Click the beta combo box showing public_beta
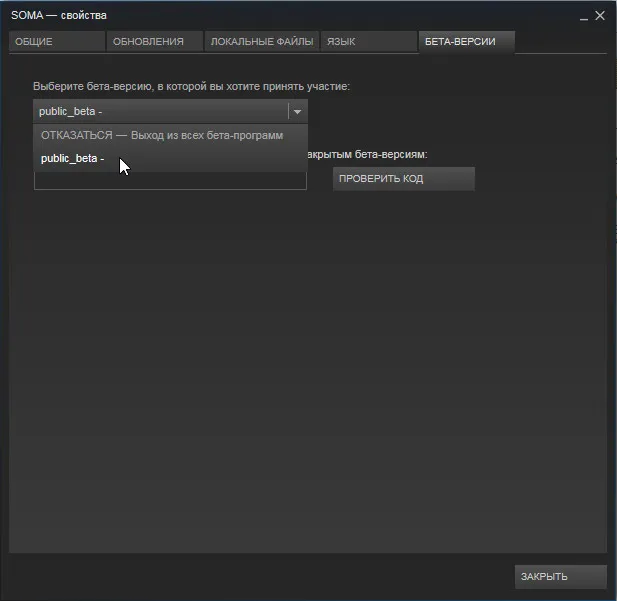 tap(160, 112)
